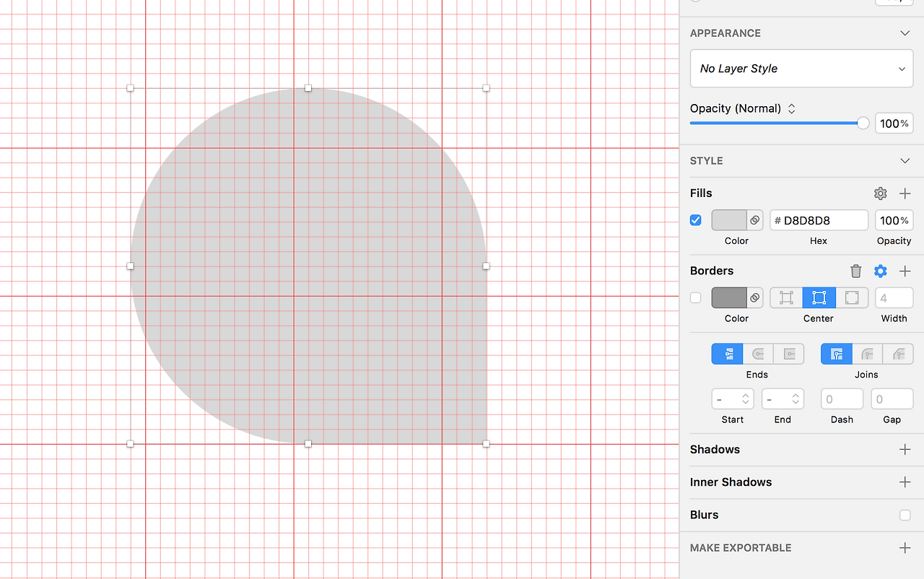Click the top-right selection handle

(x=486, y=88)
